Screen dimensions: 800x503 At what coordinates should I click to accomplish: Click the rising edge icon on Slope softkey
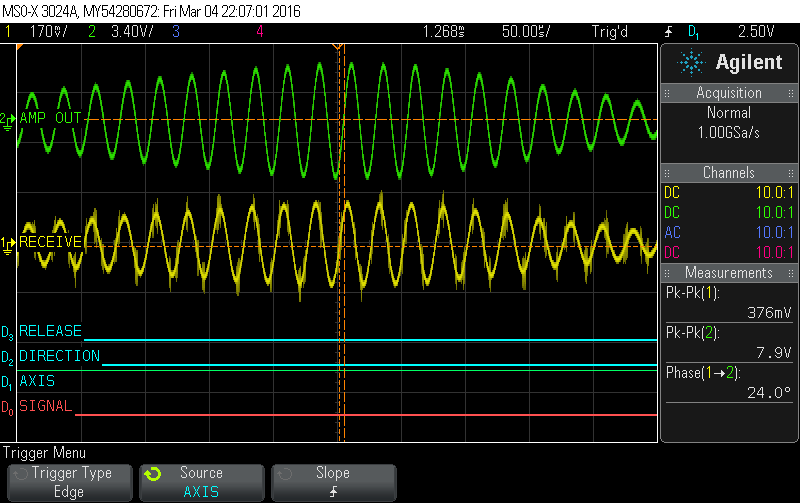coord(333,492)
